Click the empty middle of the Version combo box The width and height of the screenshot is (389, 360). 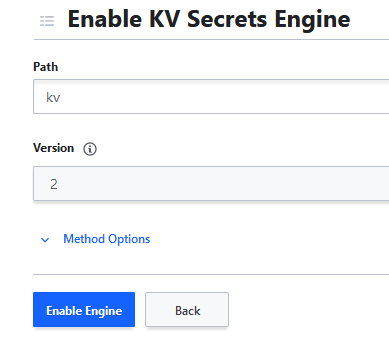(x=211, y=184)
